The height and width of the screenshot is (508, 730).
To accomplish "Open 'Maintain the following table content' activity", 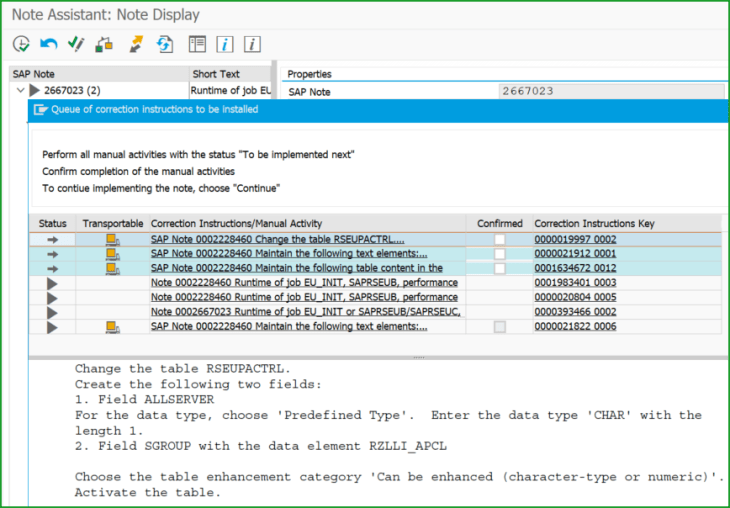I will coord(297,268).
